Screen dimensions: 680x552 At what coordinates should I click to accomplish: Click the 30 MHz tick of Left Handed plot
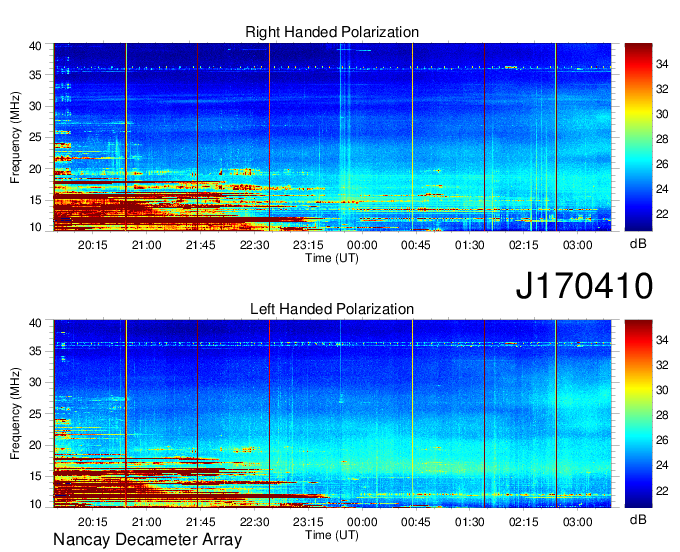click(x=35, y=382)
